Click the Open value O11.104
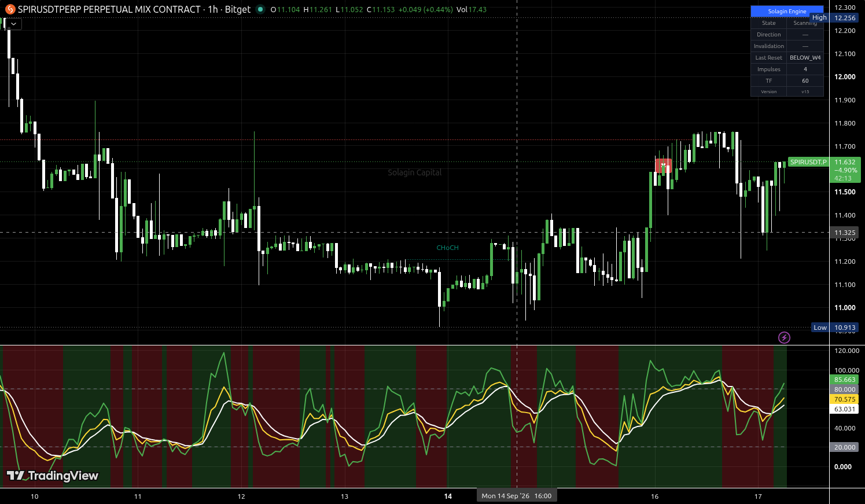 285,10
